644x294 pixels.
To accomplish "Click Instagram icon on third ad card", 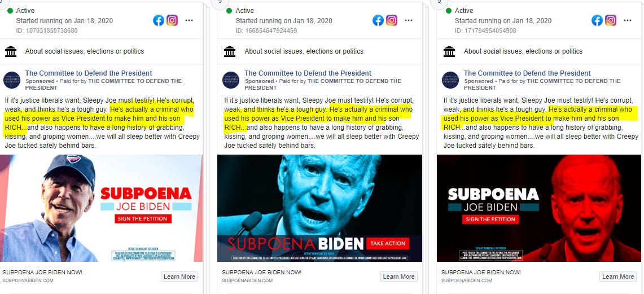I will pos(611,20).
